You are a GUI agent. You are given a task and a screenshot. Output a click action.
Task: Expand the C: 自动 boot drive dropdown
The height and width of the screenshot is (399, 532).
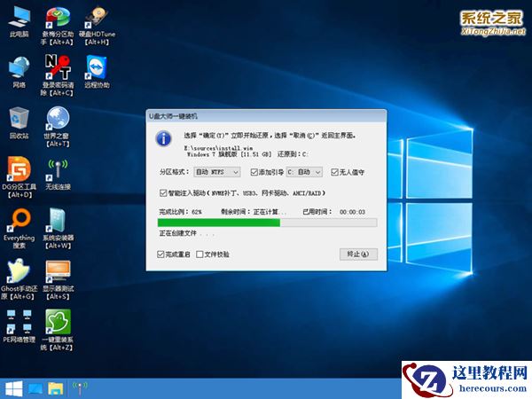pyautogui.click(x=304, y=172)
